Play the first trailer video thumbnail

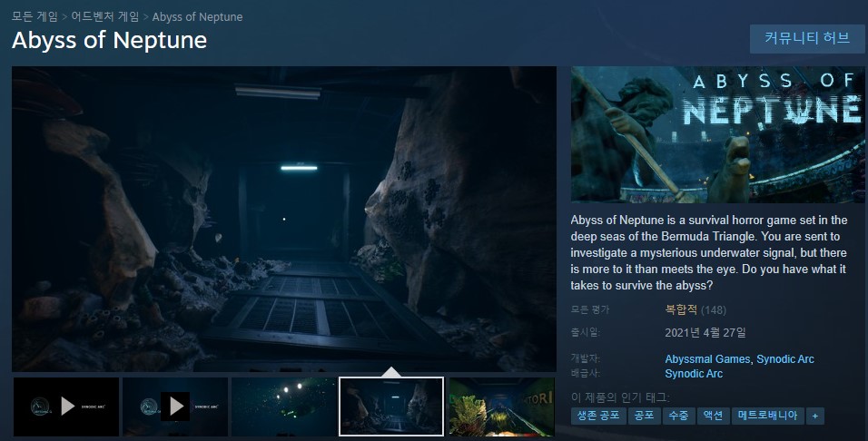point(66,407)
